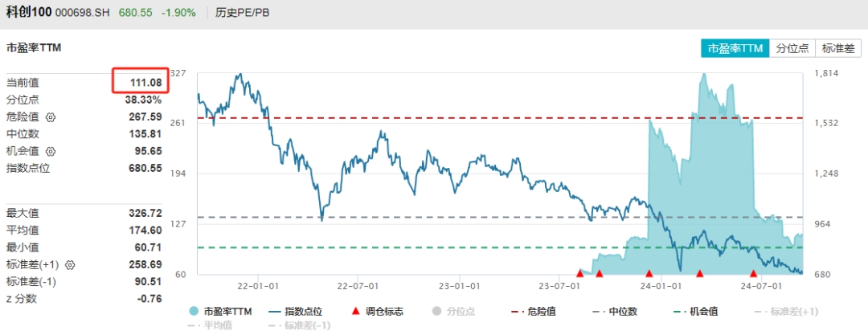Image resolution: width=868 pixels, height=335 pixels.
Task: Toggle 危险值 dashed line in the legend
Action: pos(534,311)
